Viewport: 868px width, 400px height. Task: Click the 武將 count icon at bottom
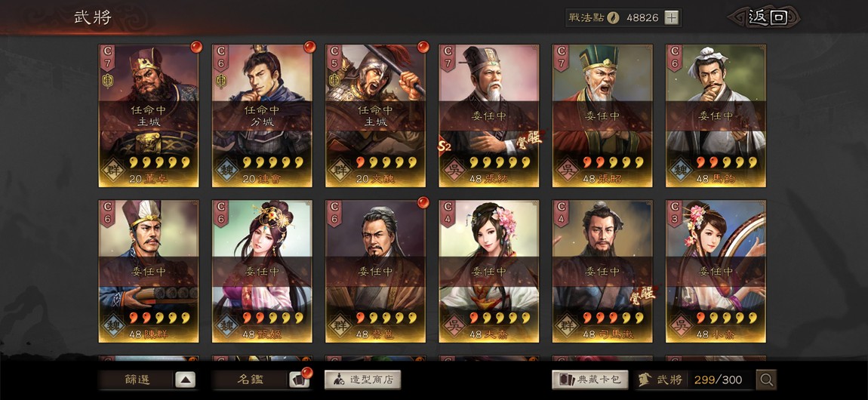coord(645,380)
